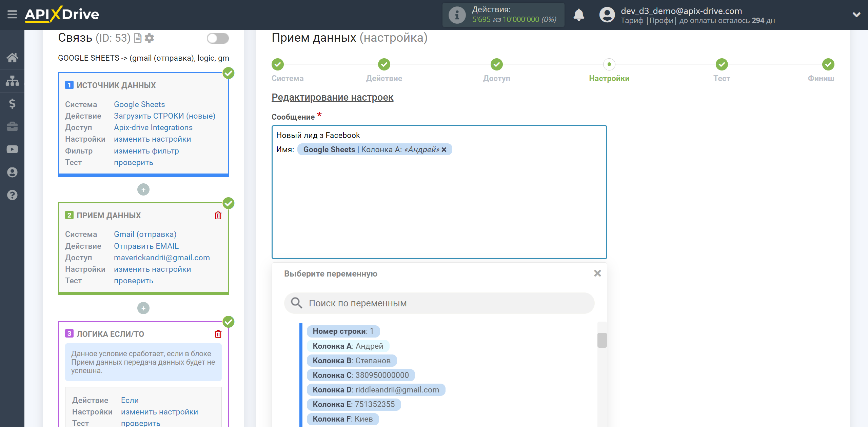
Task: Toggle the connection on/off switch
Action: point(218,38)
